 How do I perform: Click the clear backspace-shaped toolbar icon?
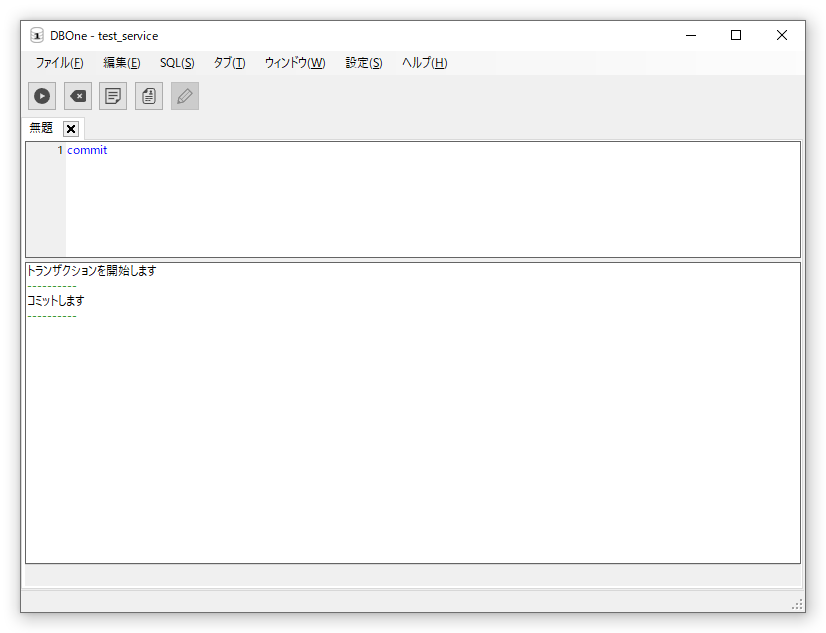[x=77, y=96]
